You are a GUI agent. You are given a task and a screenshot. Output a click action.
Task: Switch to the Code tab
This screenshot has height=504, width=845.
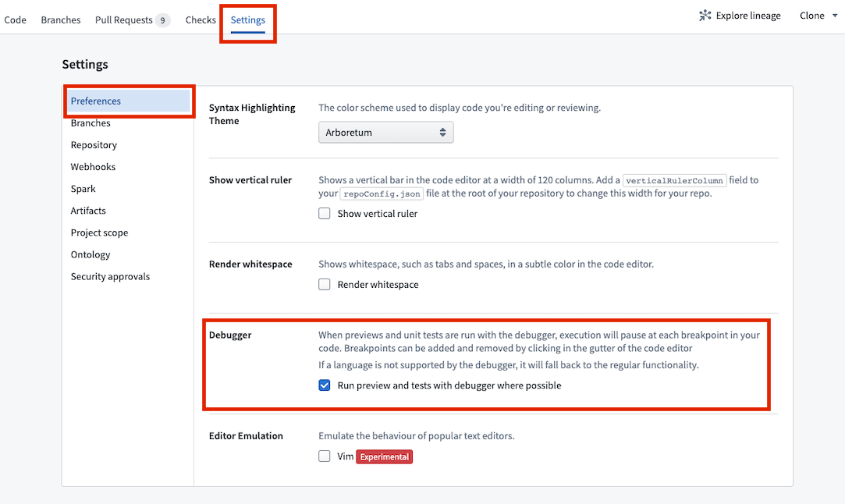point(15,20)
